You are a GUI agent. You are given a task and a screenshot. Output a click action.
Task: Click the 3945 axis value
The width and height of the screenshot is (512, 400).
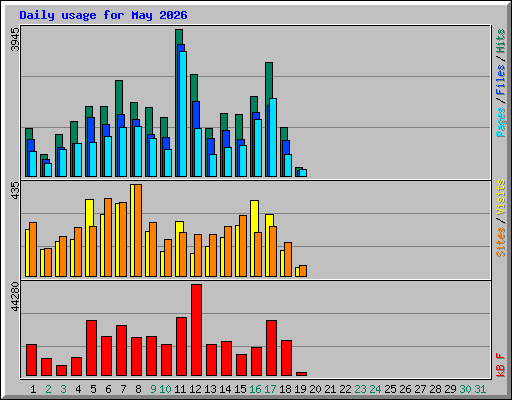pyautogui.click(x=15, y=40)
